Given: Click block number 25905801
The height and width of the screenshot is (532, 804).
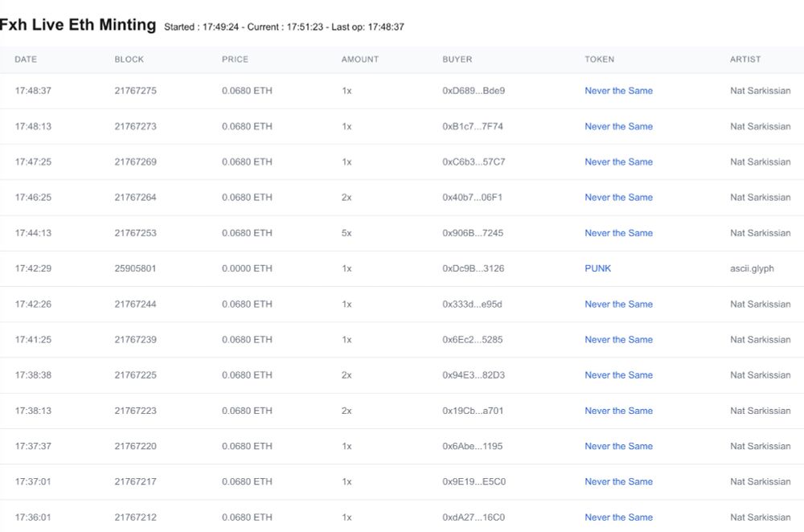Looking at the screenshot, I should 135,268.
